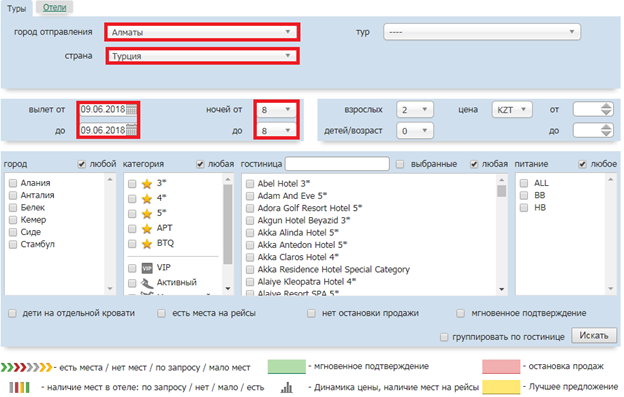Click Akgun Hotel Beyazid 3* text
624x397 pixels.
(304, 220)
